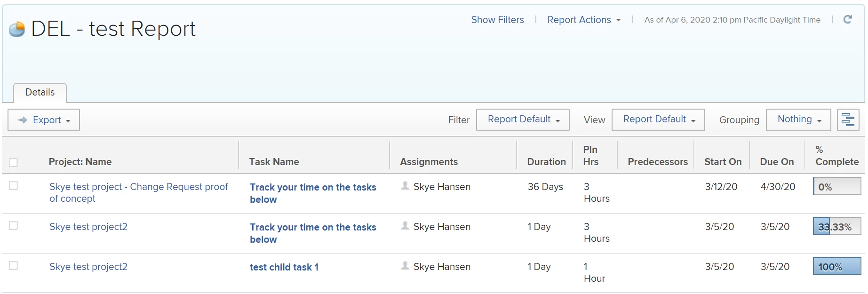This screenshot has width=868, height=294.
Task: Open the Report Actions menu
Action: tap(583, 20)
